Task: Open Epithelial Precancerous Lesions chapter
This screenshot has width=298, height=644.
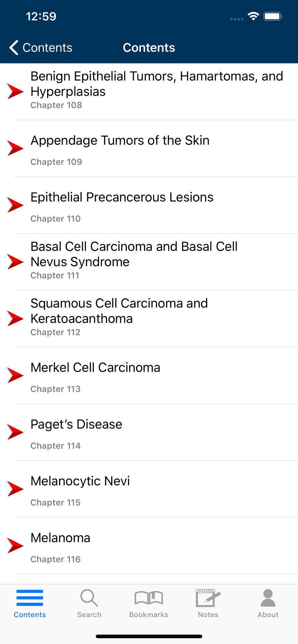Action: 122,197
